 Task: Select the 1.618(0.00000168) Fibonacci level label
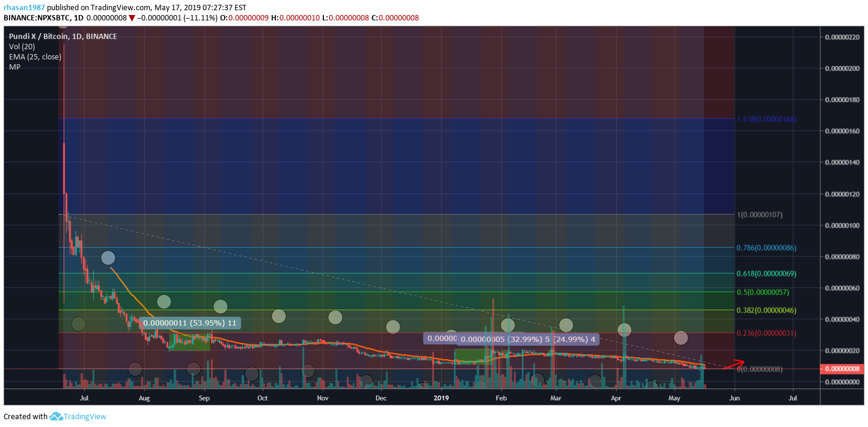tap(766, 119)
